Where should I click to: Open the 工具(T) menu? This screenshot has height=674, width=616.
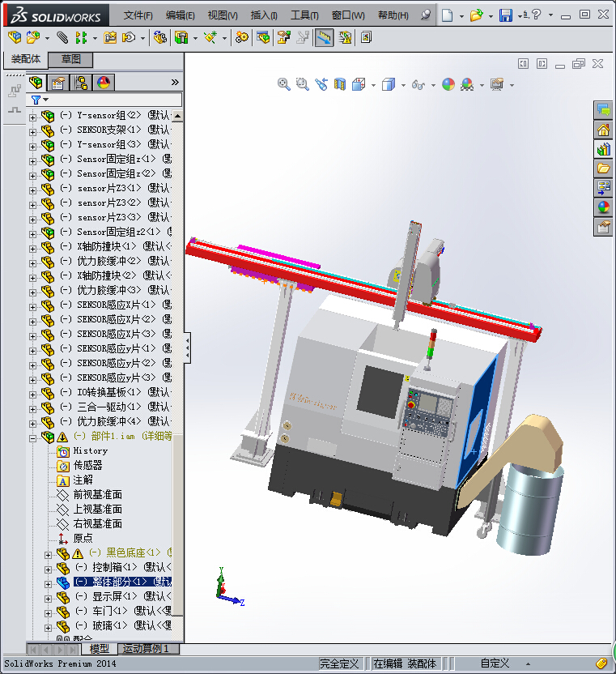[x=304, y=15]
